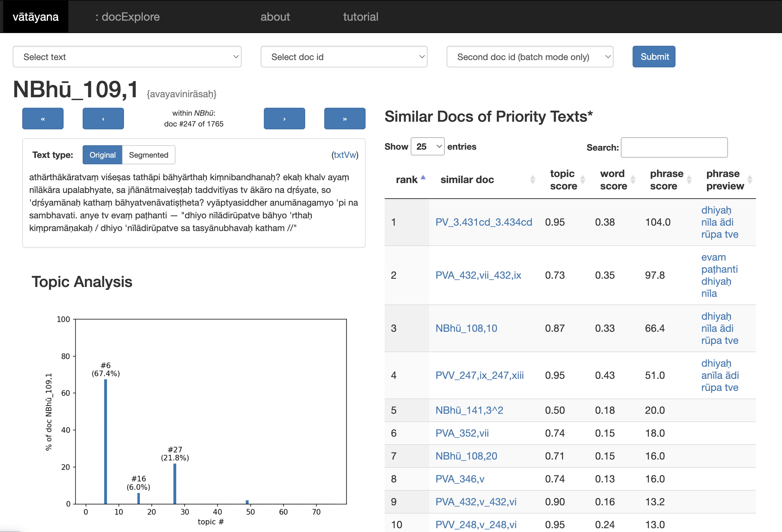Sort by phrase score column
Image resolution: width=782 pixels, height=532 pixels.
pos(689,180)
